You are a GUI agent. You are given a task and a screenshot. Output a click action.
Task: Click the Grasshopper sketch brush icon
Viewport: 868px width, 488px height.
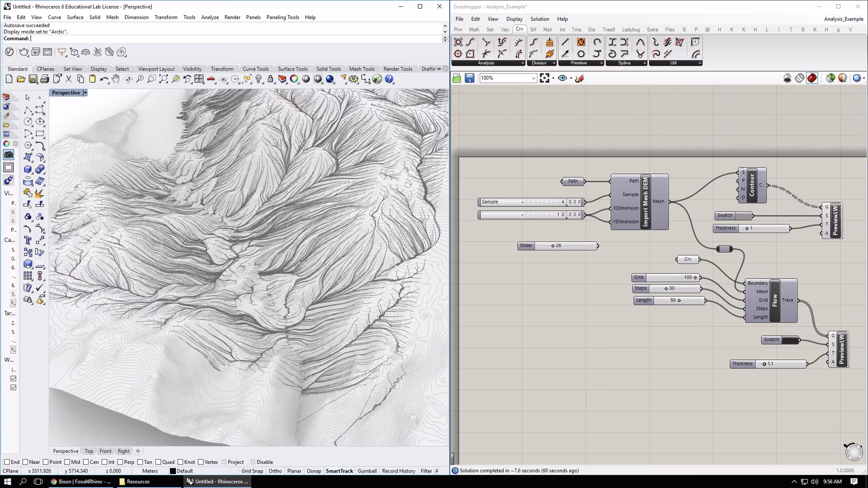click(x=580, y=78)
